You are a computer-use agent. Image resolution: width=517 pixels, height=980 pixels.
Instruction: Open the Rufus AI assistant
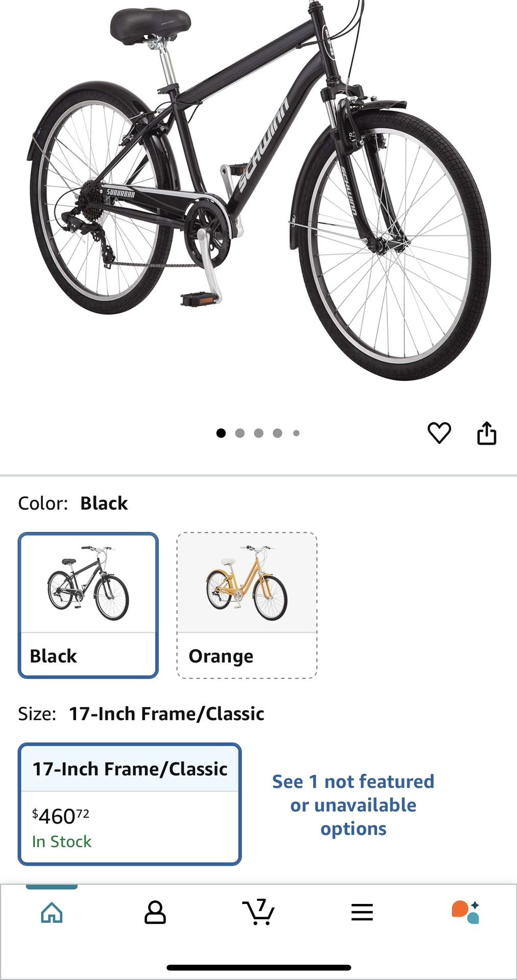[465, 912]
